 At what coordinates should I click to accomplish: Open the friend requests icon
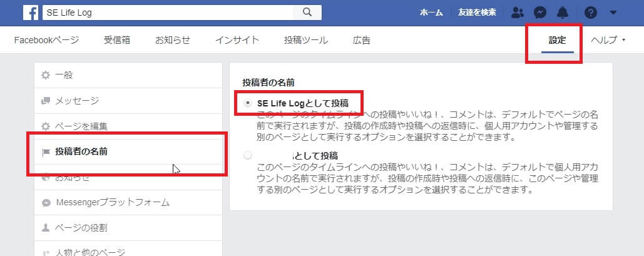(518, 12)
